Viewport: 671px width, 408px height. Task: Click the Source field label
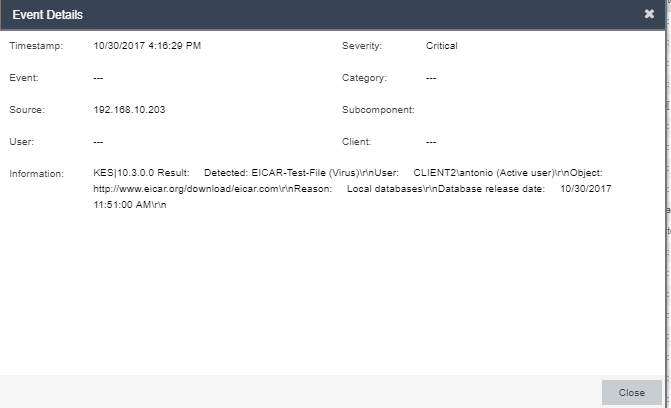[27, 109]
